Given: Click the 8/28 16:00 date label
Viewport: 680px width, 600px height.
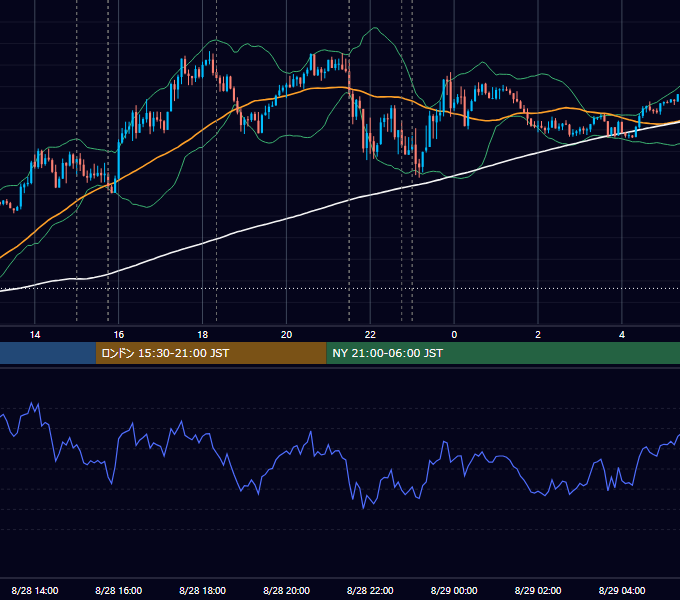Looking at the screenshot, I should [x=118, y=590].
